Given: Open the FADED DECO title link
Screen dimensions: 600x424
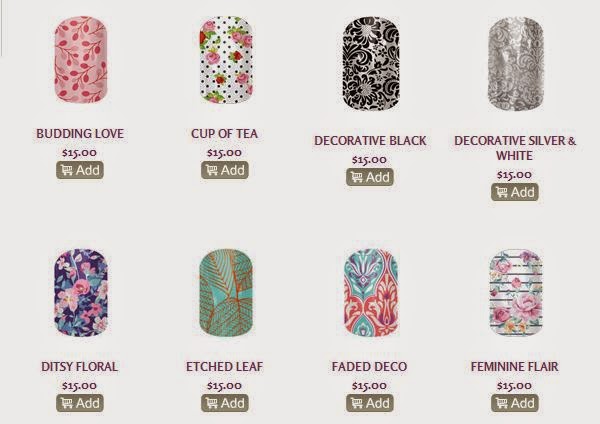Looking at the screenshot, I should [x=370, y=367].
